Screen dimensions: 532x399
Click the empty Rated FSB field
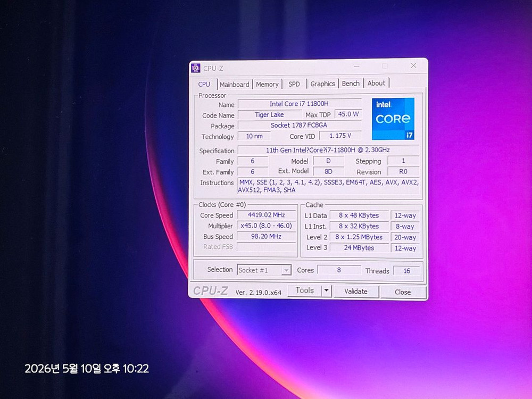coord(267,247)
